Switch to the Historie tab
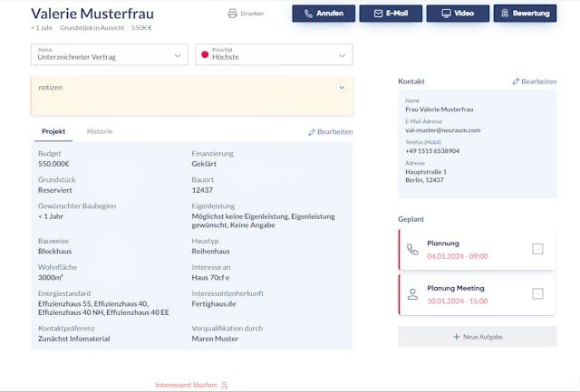 pos(100,131)
